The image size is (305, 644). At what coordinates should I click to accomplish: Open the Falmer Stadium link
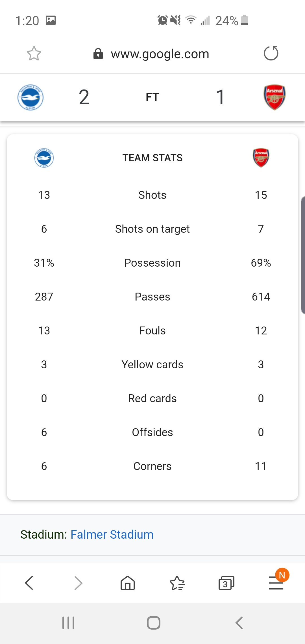coord(112,534)
